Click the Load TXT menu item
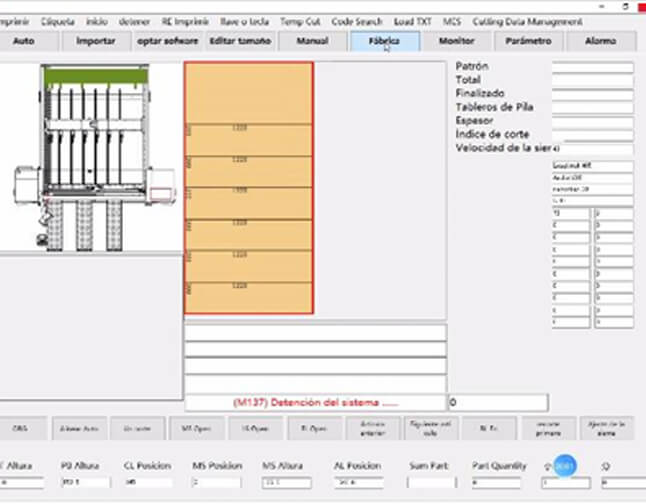The height and width of the screenshot is (504, 646). [412, 22]
